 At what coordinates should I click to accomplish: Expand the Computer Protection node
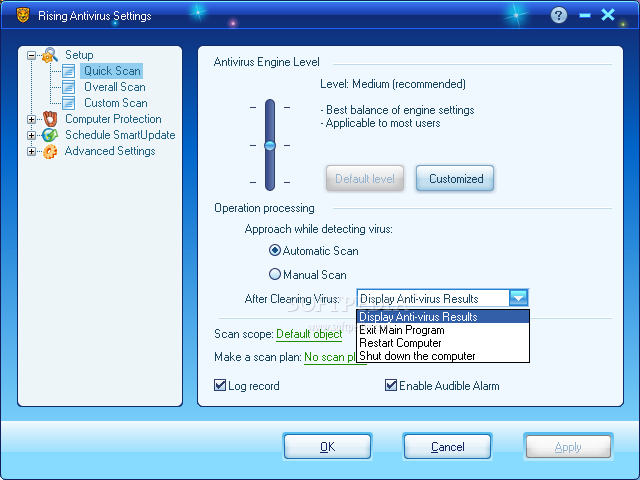pyautogui.click(x=31, y=119)
